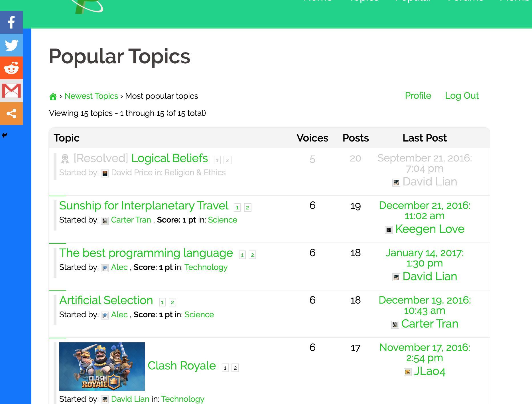Go to page 2 of Logical Beliefs
The image size is (532, 404).
click(x=227, y=160)
